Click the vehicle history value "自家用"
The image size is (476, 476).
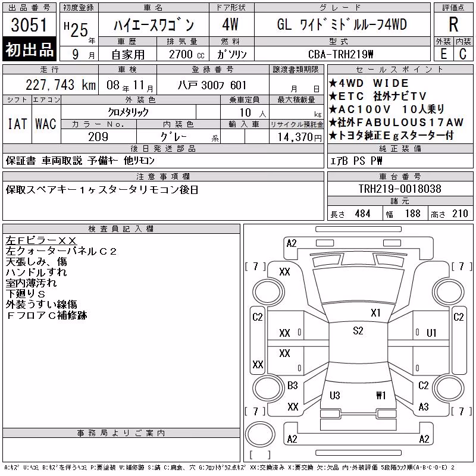128,55
